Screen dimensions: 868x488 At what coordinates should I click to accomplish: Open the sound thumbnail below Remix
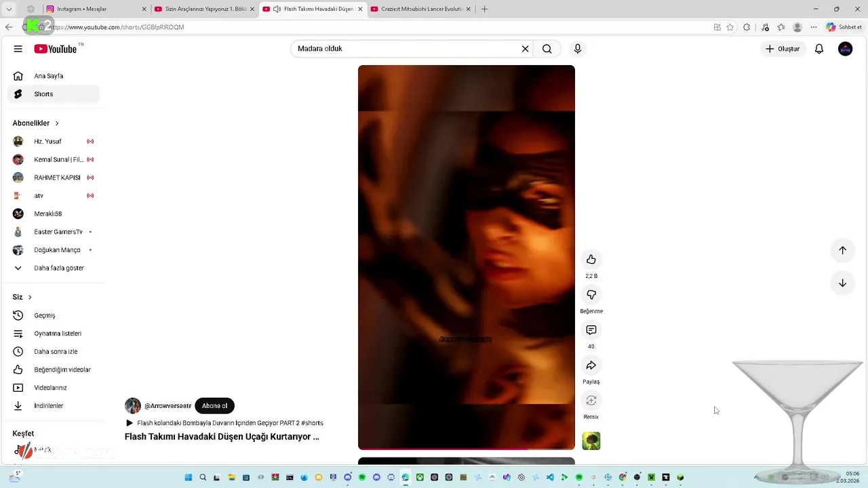tap(591, 441)
